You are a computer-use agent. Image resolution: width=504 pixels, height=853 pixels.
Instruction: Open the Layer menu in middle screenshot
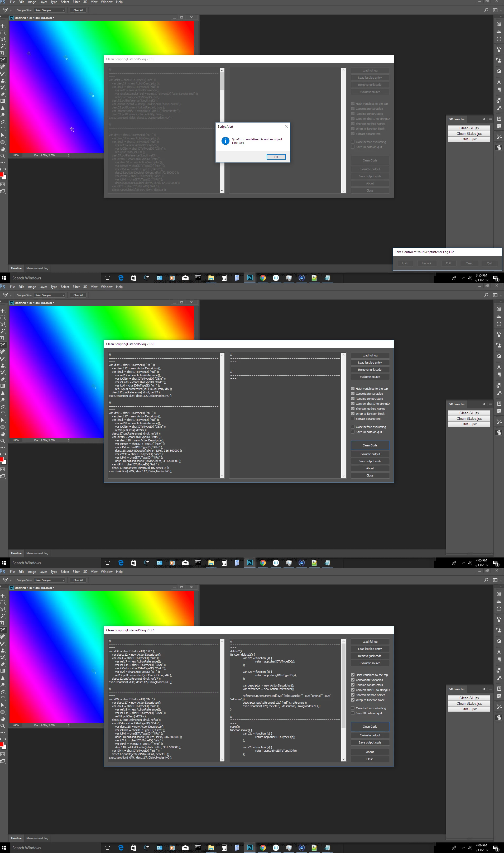point(43,287)
